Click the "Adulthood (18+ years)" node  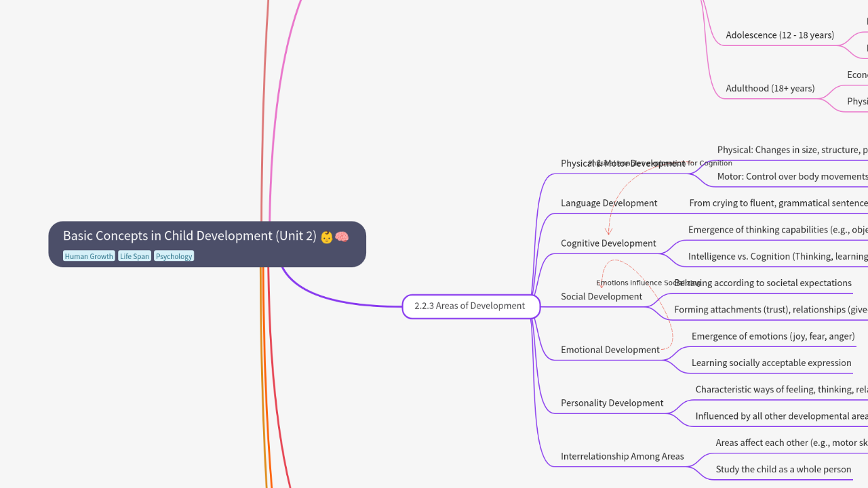click(771, 87)
